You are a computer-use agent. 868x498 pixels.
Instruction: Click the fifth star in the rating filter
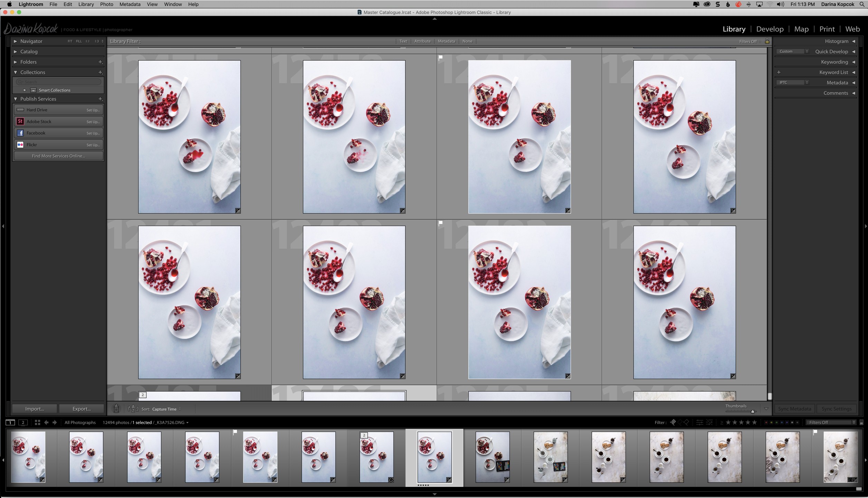point(754,422)
